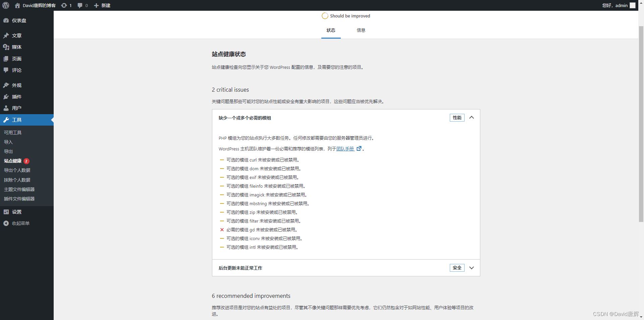Click the Should be improved progress circle
Image resolution: width=644 pixels, height=320 pixels.
coord(325,16)
